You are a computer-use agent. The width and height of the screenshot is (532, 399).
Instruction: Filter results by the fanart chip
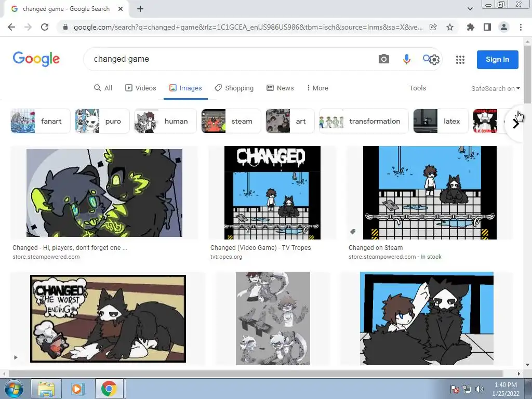pos(41,121)
